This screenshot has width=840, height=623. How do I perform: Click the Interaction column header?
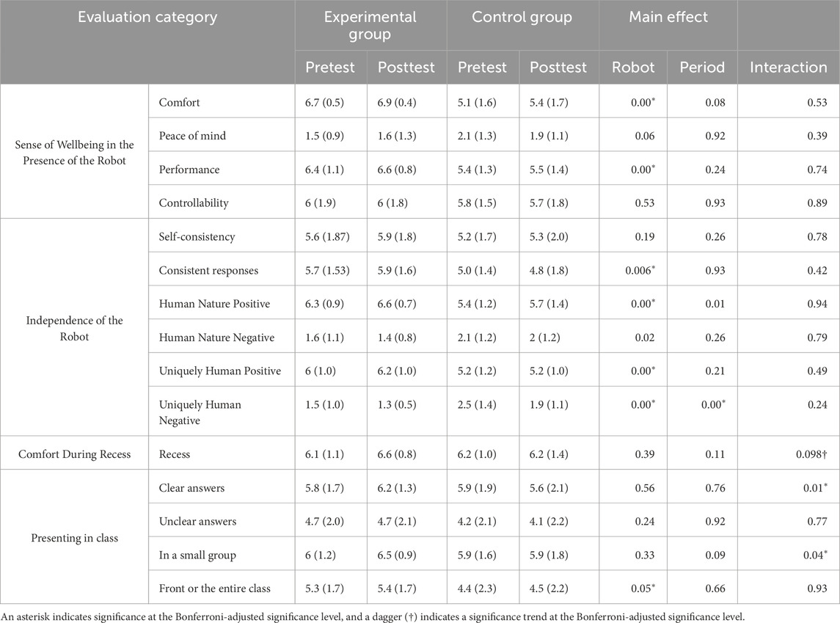[x=788, y=68]
